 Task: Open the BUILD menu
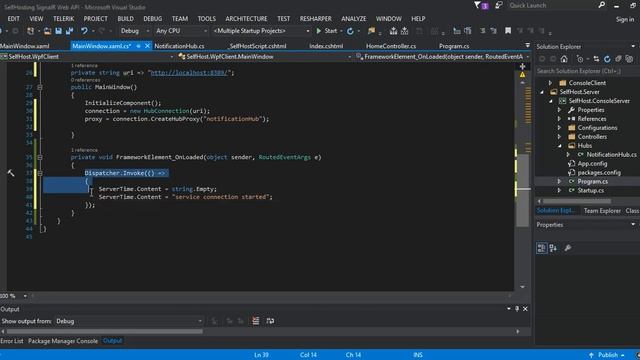[x=125, y=19]
